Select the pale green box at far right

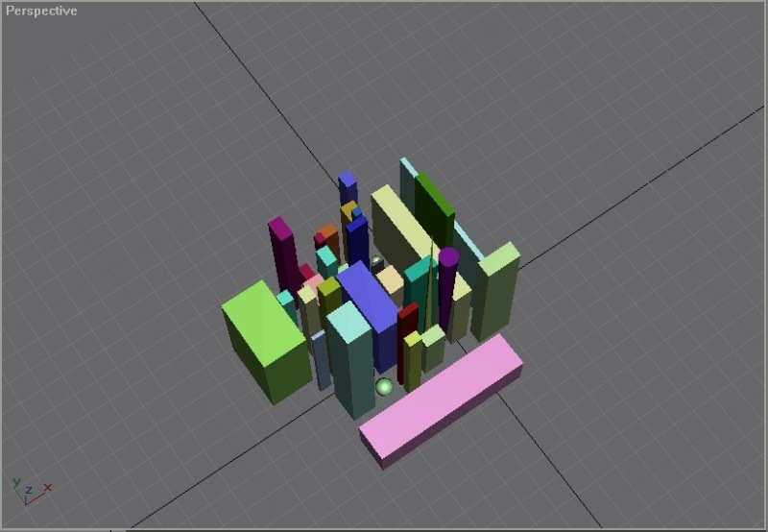click(x=496, y=292)
